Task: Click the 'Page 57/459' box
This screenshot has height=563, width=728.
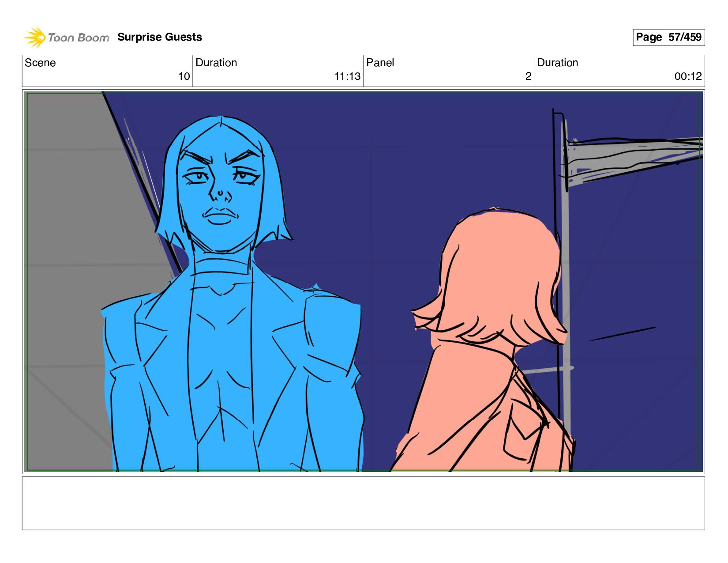Action: click(668, 37)
